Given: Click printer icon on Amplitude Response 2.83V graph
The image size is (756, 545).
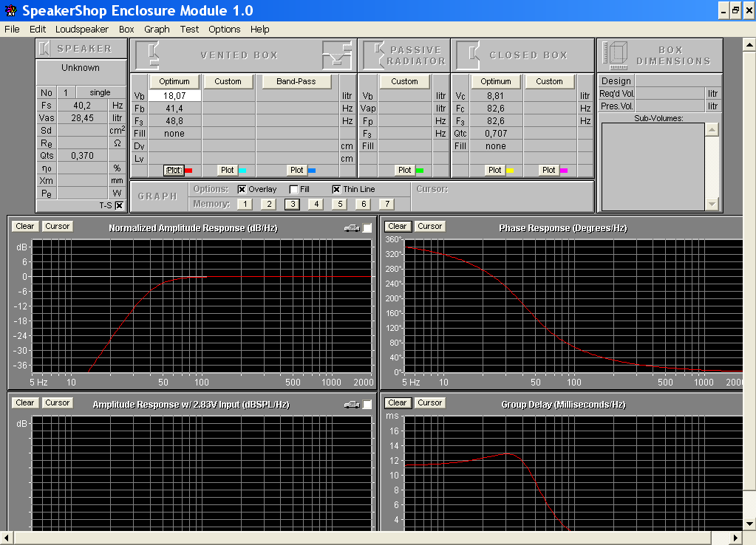Looking at the screenshot, I should pyautogui.click(x=351, y=405).
